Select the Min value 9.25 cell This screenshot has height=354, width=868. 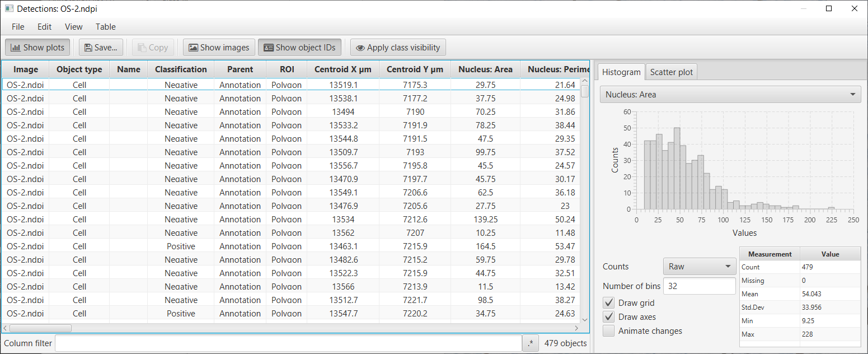(830, 321)
